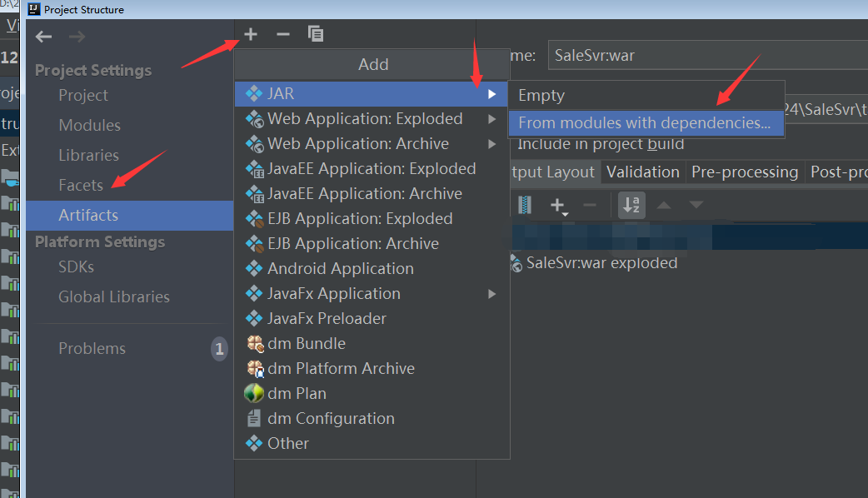The width and height of the screenshot is (868, 498).
Task: Click the EJB Application: Archive icon
Action: coord(255,244)
